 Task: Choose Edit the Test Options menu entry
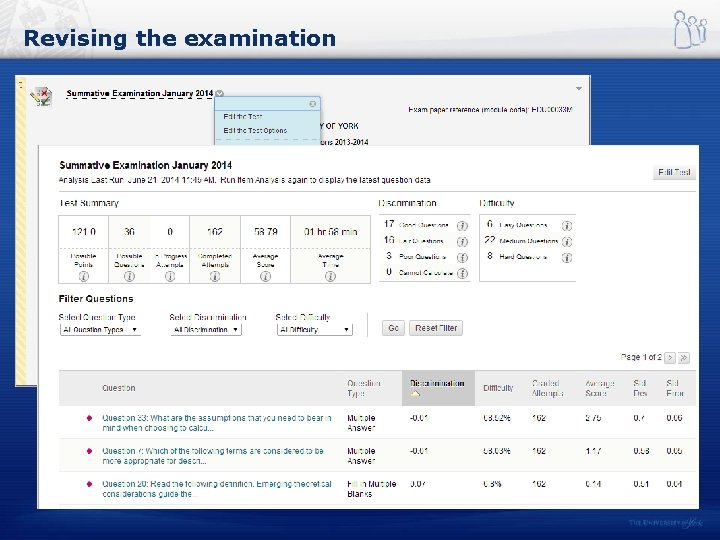pos(255,130)
